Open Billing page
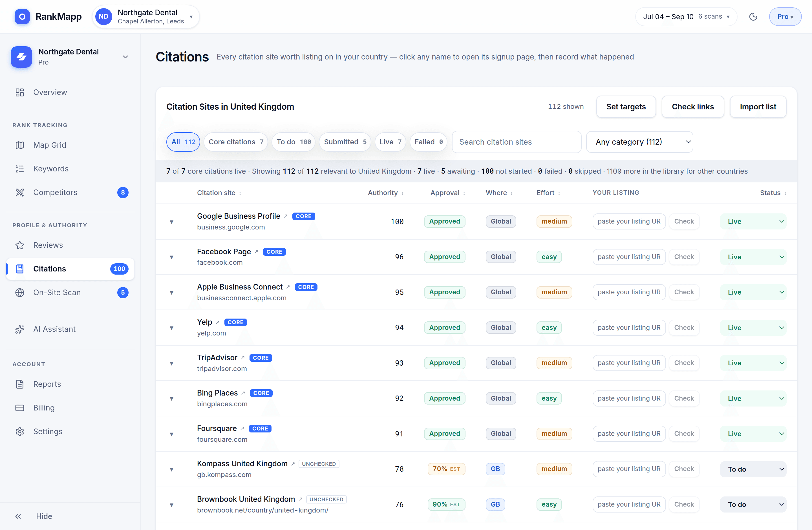The width and height of the screenshot is (812, 530). click(70, 408)
